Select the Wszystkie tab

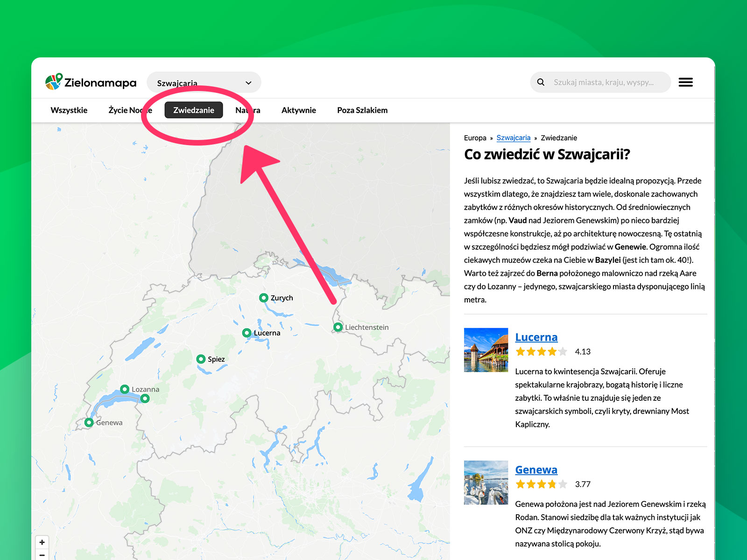[69, 110]
